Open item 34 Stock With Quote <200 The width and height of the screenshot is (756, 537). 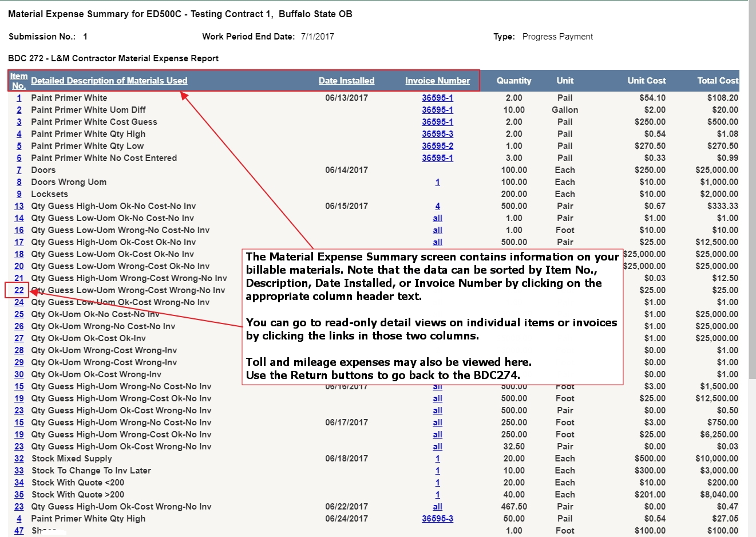[19, 483]
